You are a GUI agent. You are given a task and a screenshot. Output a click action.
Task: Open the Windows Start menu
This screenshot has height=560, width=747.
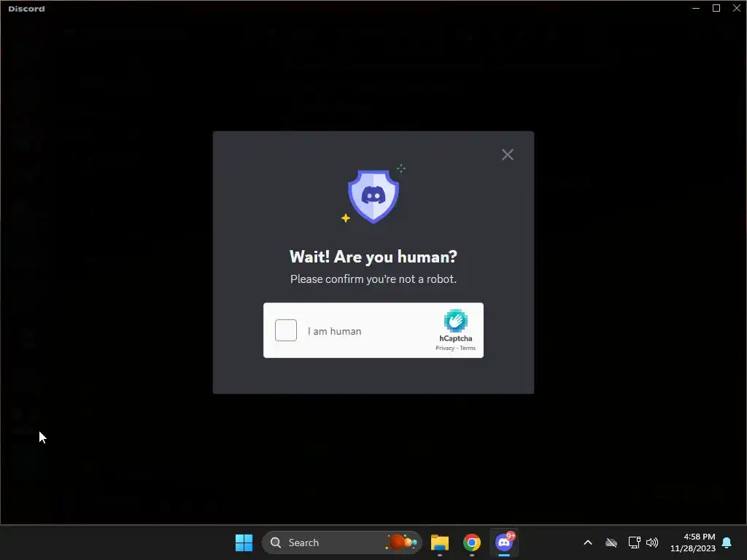click(244, 542)
